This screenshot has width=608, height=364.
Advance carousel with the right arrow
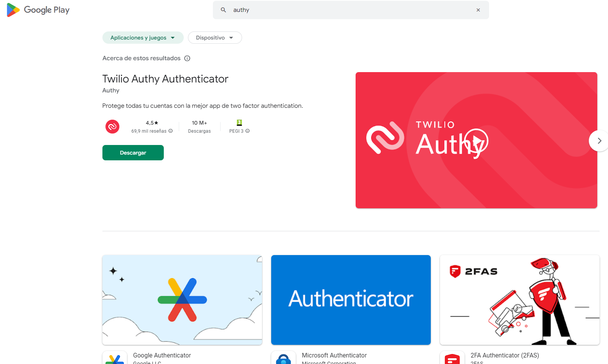[599, 141]
